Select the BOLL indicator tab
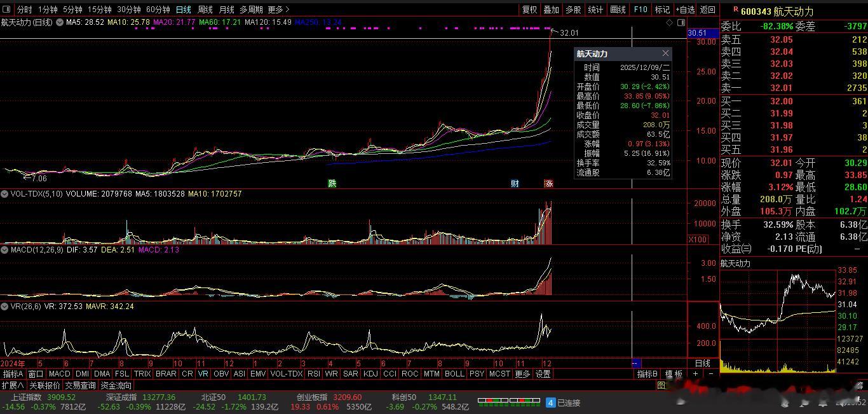The width and height of the screenshot is (868, 414). pos(454,374)
